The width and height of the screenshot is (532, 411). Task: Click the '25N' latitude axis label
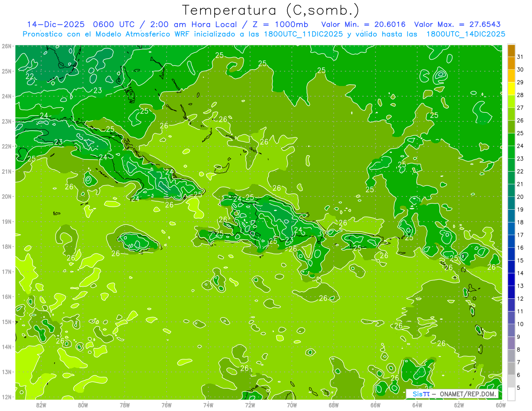(7, 71)
